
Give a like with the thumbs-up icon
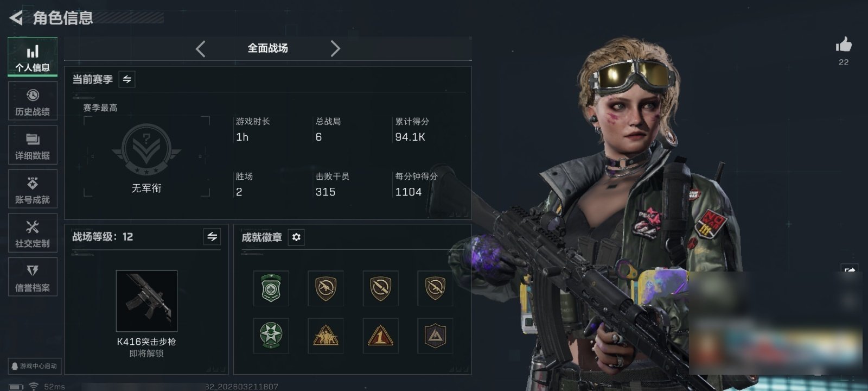pos(844,45)
